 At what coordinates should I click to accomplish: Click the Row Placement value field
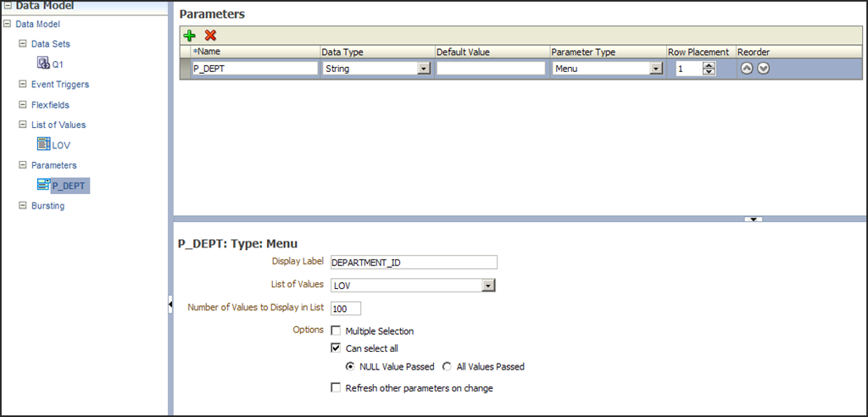[688, 69]
